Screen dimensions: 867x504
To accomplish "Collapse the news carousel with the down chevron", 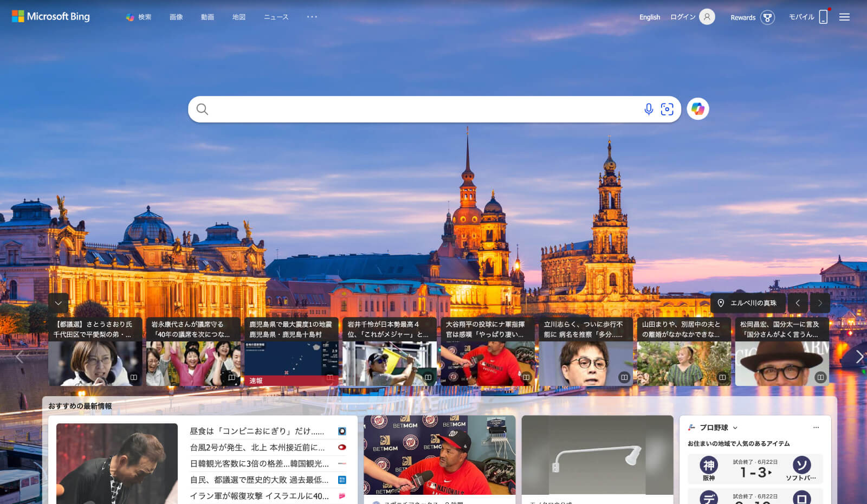I will tap(59, 303).
